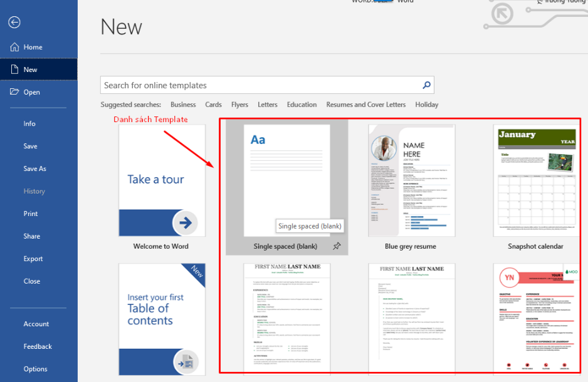Click the Snapshot calendar caption
The width and height of the screenshot is (588, 382).
[x=535, y=246]
